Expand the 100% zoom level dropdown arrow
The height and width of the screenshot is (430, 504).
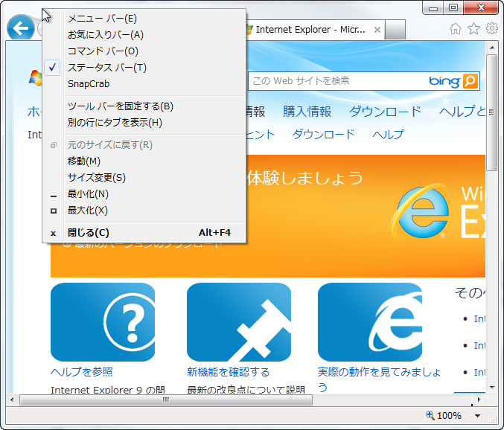coord(477,417)
